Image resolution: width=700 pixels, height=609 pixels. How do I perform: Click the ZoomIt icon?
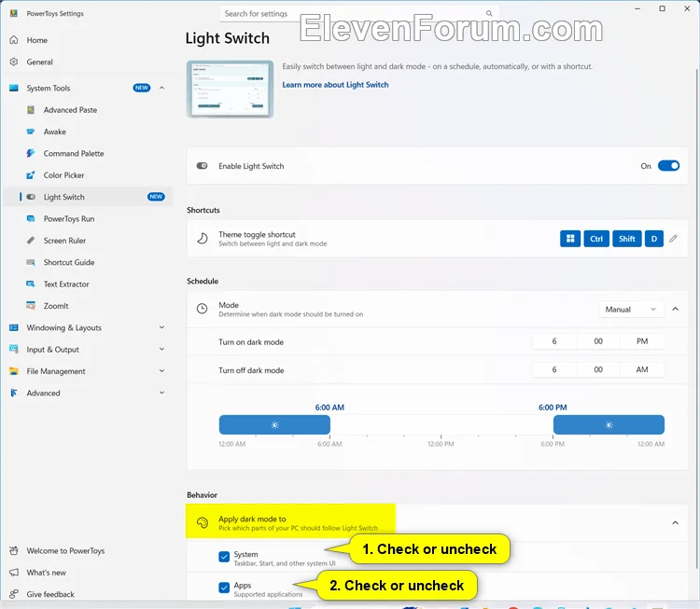pos(31,306)
